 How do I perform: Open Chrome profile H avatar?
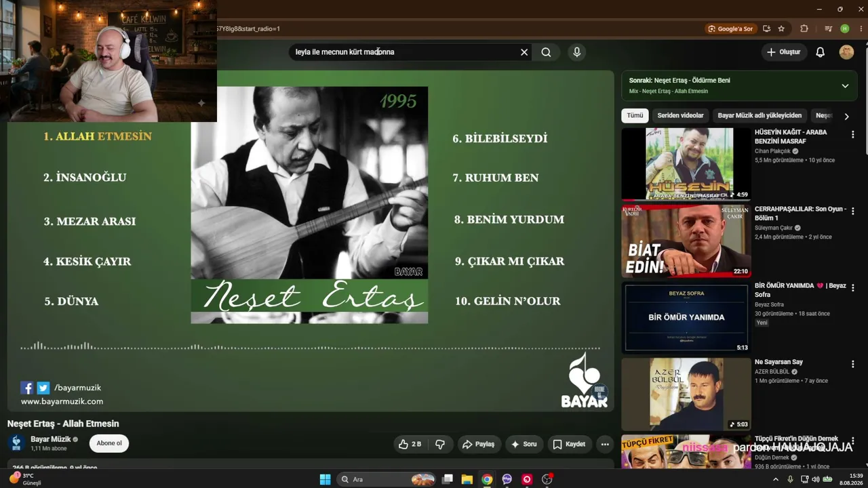click(x=845, y=29)
